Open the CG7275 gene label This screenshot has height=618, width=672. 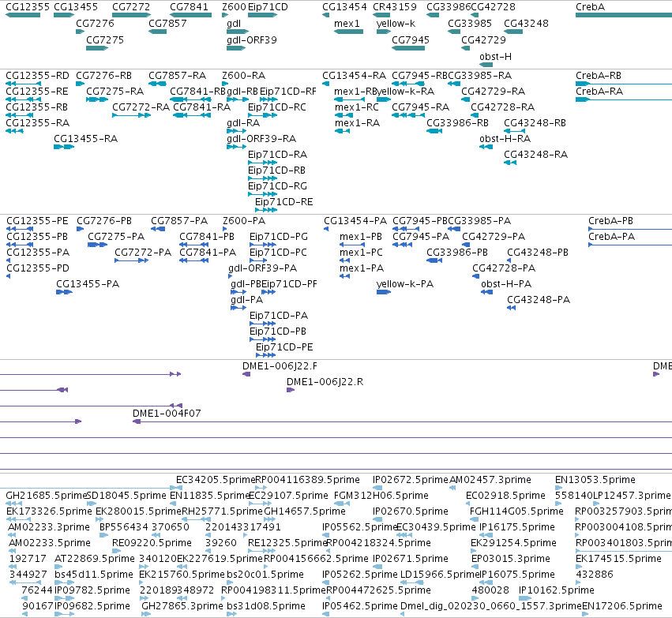105,39
